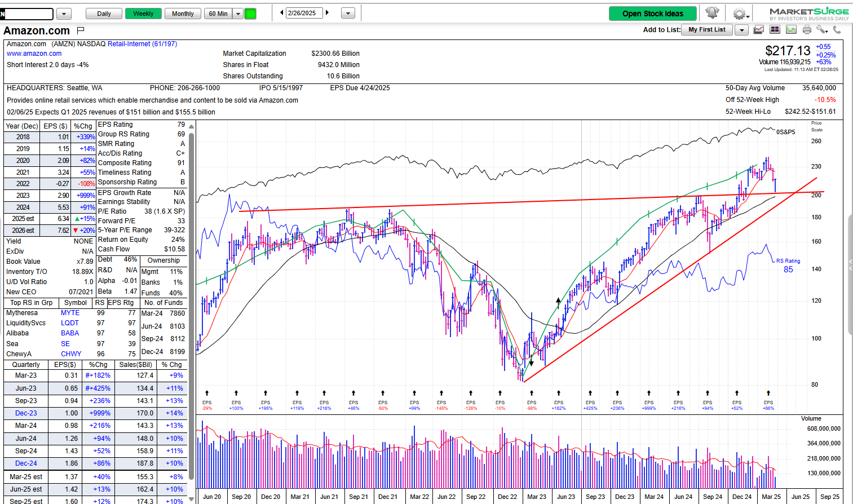Expand the Add to List dropdown arrow
Viewport: 853px width, 504px height.
click(x=742, y=30)
